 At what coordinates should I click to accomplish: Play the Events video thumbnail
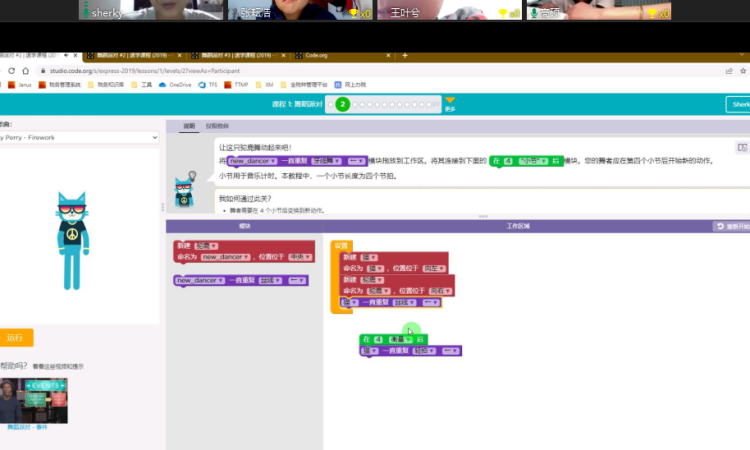tap(33, 401)
